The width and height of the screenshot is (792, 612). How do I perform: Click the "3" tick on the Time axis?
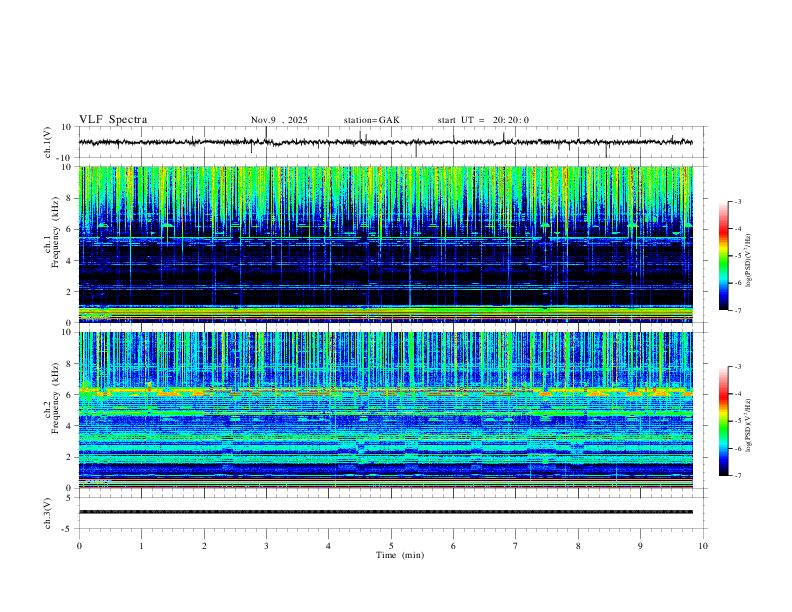[266, 546]
